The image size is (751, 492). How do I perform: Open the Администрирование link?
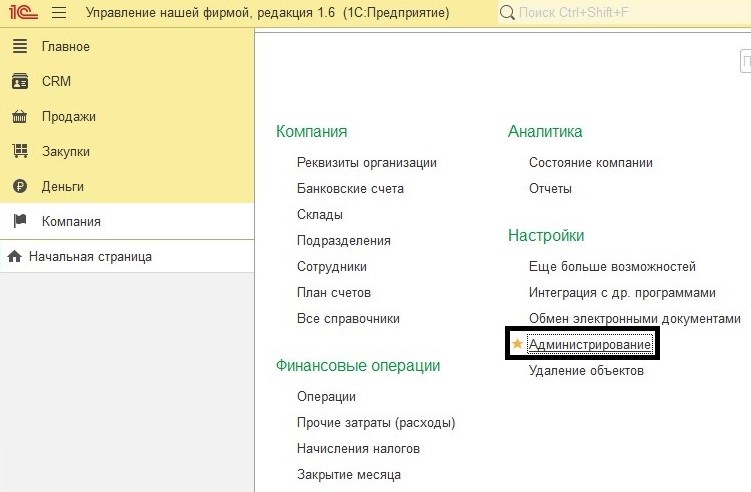point(590,345)
